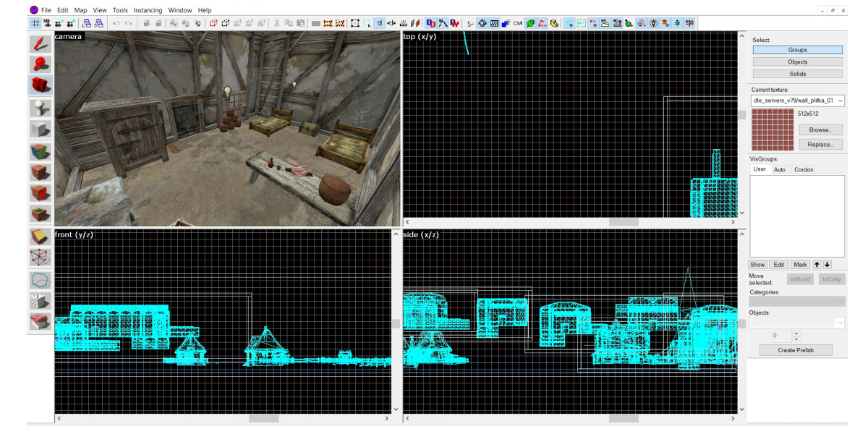Toggle the texture lock (tl) button

coord(379,23)
